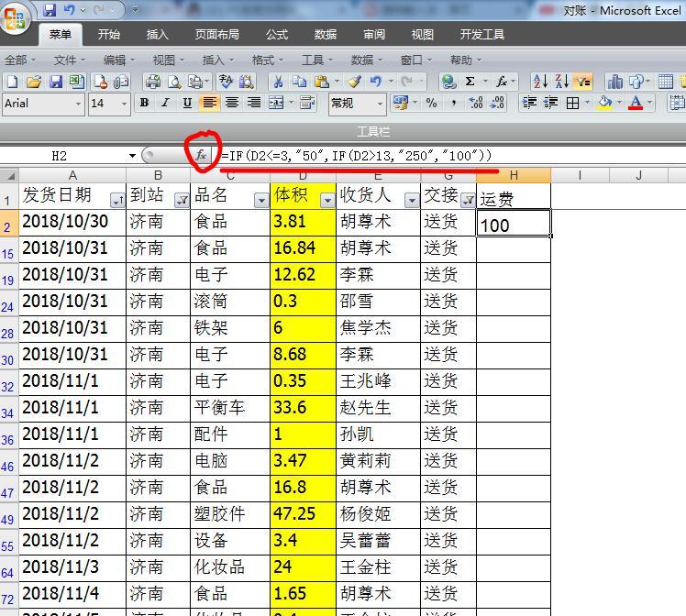Toggle underline formatting
This screenshot has width=686, height=616.
coord(187,104)
